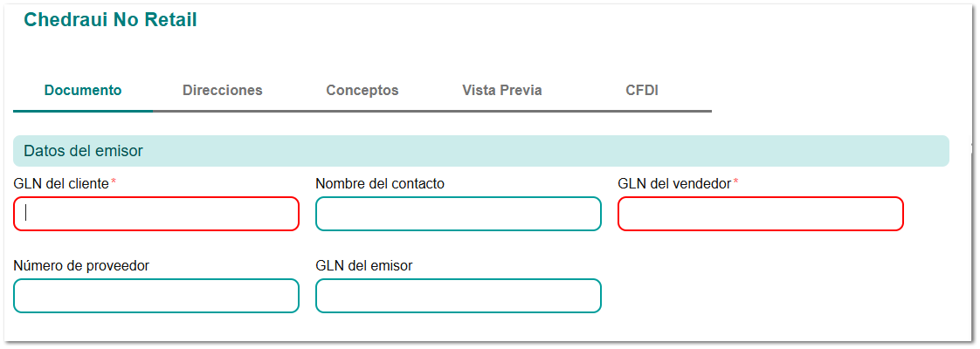980x349 pixels.
Task: Click the red asterisk beside GLN del cliente
Action: click(114, 181)
